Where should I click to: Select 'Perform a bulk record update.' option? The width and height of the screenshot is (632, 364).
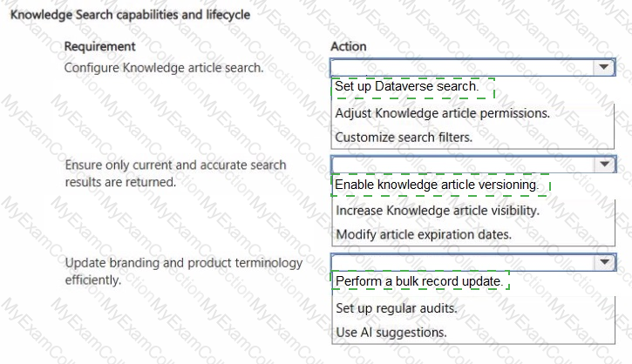(x=419, y=281)
